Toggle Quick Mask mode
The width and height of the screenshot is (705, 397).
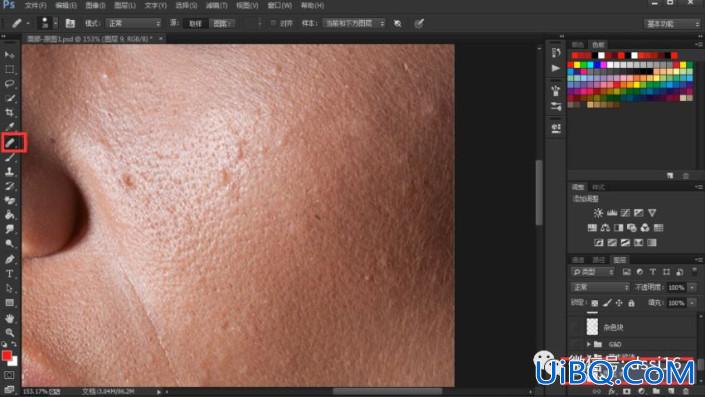[x=9, y=375]
